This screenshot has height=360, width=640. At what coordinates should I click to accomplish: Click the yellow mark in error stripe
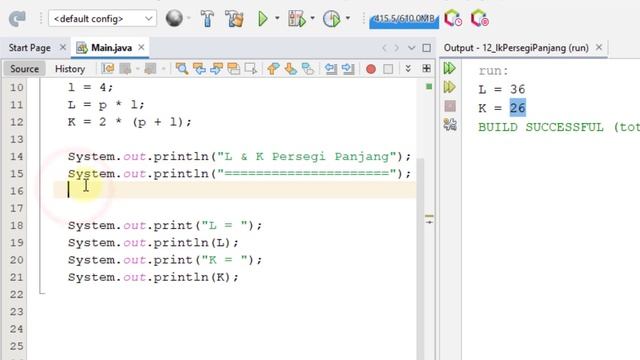tap(429, 216)
